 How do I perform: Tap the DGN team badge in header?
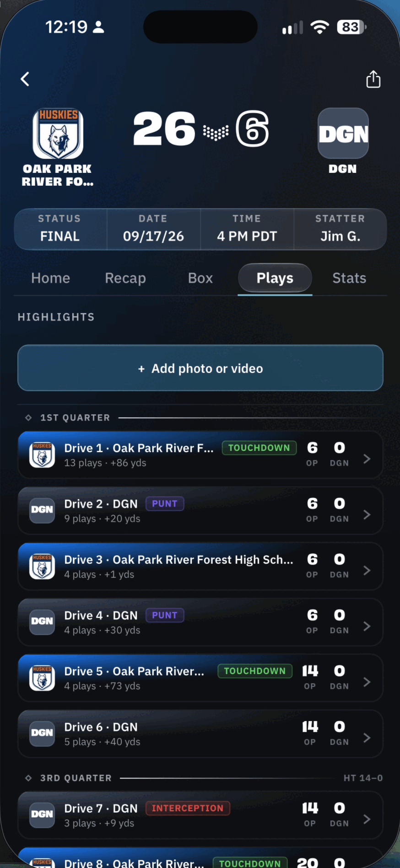pos(343,133)
